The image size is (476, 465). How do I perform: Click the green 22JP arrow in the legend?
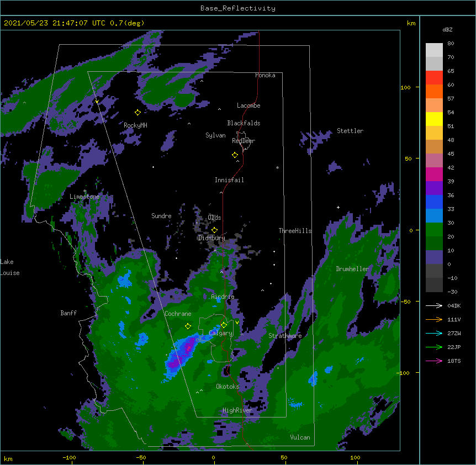434,347
